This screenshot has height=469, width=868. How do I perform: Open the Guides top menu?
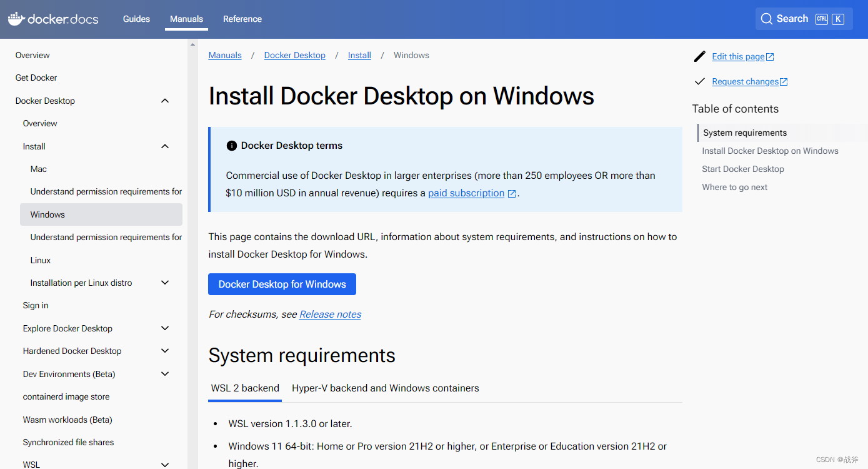[x=136, y=19]
